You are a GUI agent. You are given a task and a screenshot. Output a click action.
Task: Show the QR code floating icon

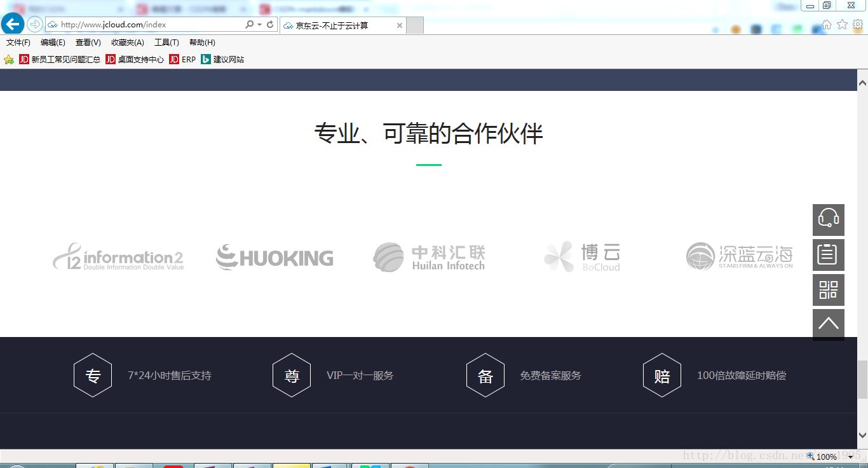[829, 290]
